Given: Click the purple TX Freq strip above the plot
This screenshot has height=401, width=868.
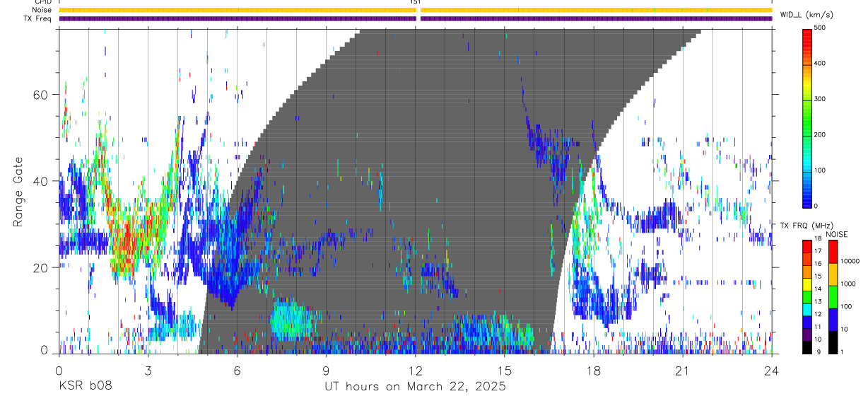Looking at the screenshot, I should click(x=416, y=18).
